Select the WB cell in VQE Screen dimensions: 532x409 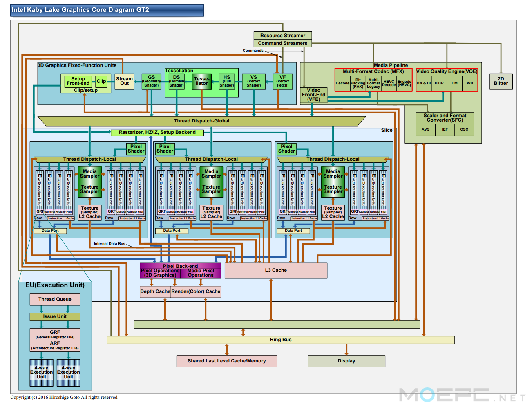pyautogui.click(x=470, y=83)
